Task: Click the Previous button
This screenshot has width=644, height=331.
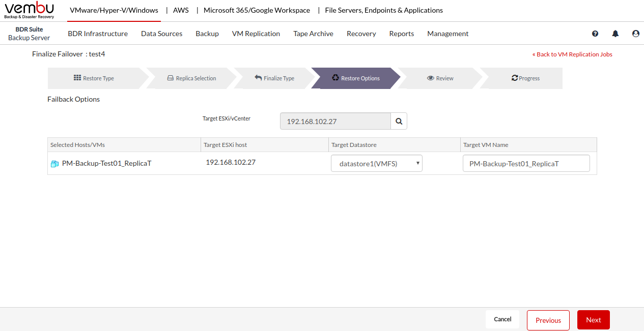Action: 548,320
